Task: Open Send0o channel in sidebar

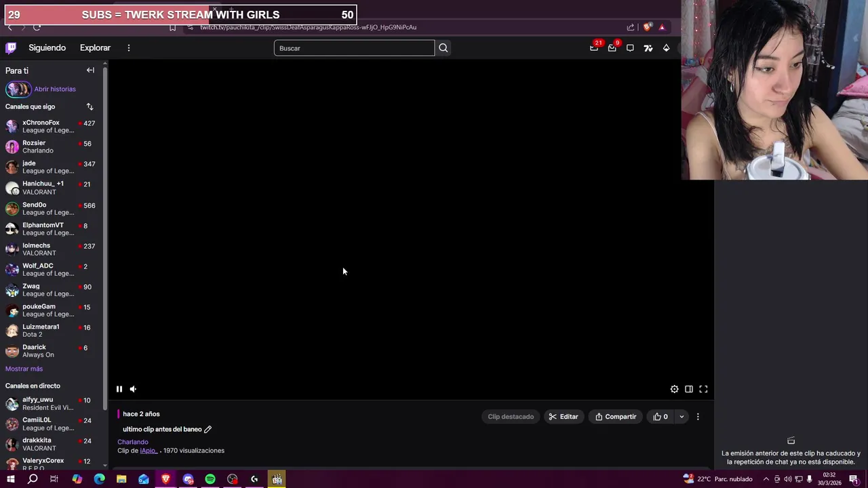Action: 52,208
